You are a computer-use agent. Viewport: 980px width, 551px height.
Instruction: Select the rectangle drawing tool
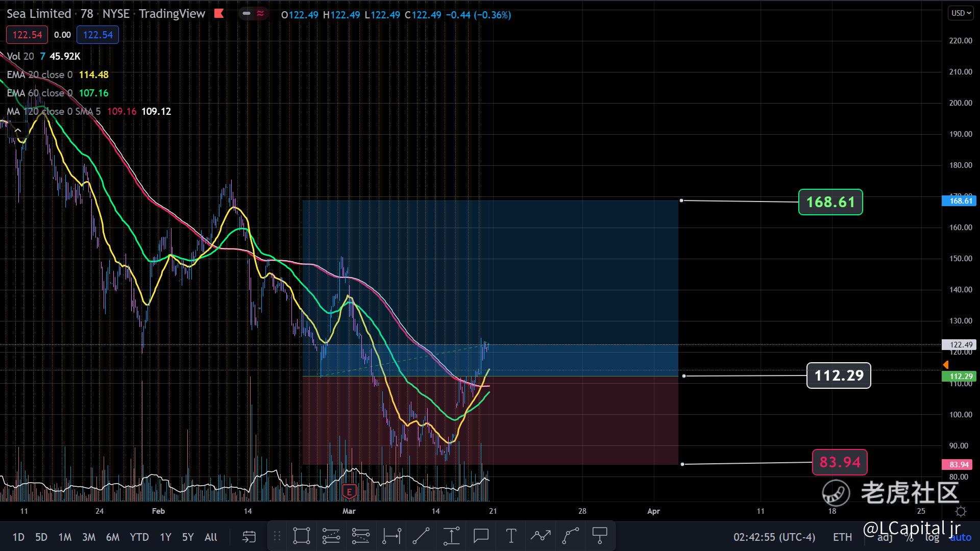click(x=301, y=536)
